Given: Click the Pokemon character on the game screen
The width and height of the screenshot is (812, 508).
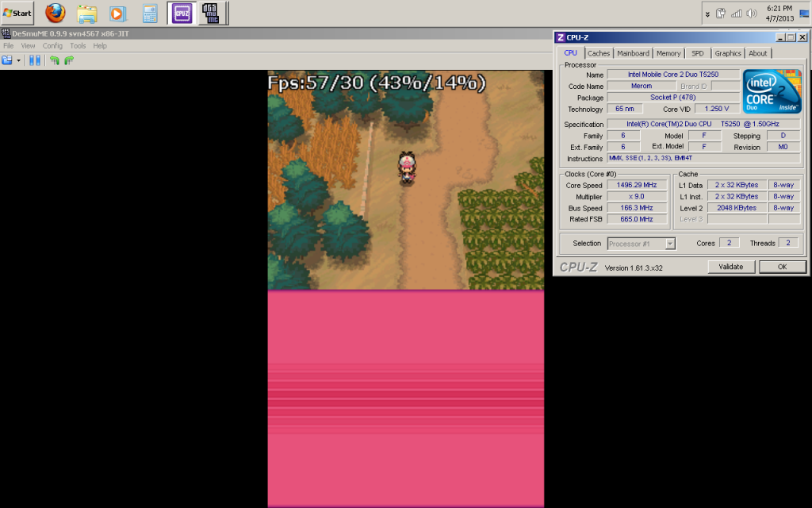Looking at the screenshot, I should [x=406, y=168].
